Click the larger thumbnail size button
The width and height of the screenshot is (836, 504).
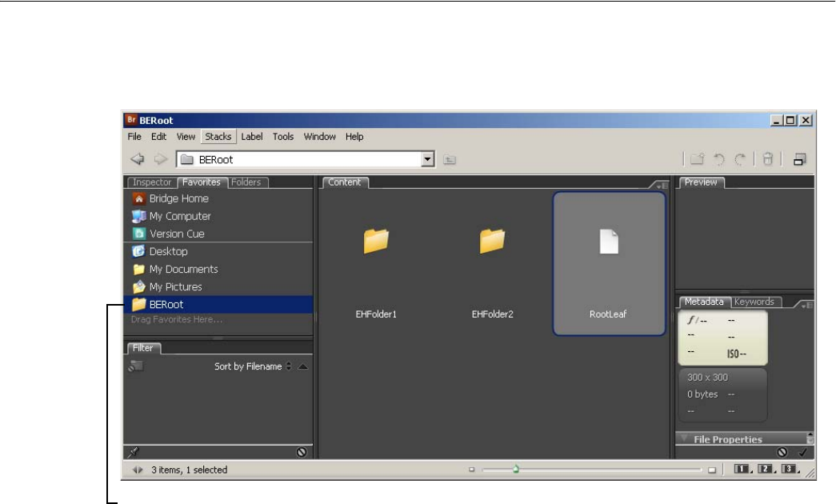tap(712, 470)
